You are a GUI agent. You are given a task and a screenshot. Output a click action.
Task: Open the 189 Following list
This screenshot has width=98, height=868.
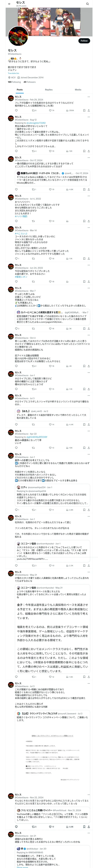[14, 82]
